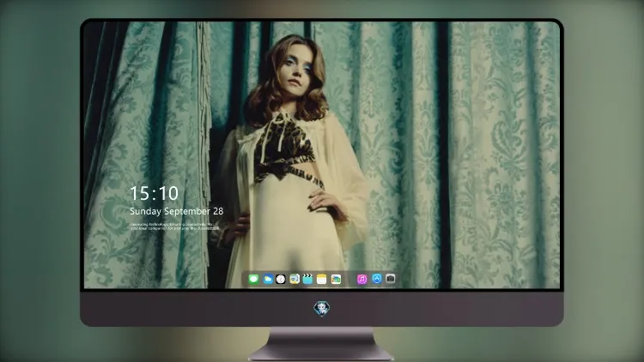Launch the Clock app from dock
The image size is (644, 362).
281,279
